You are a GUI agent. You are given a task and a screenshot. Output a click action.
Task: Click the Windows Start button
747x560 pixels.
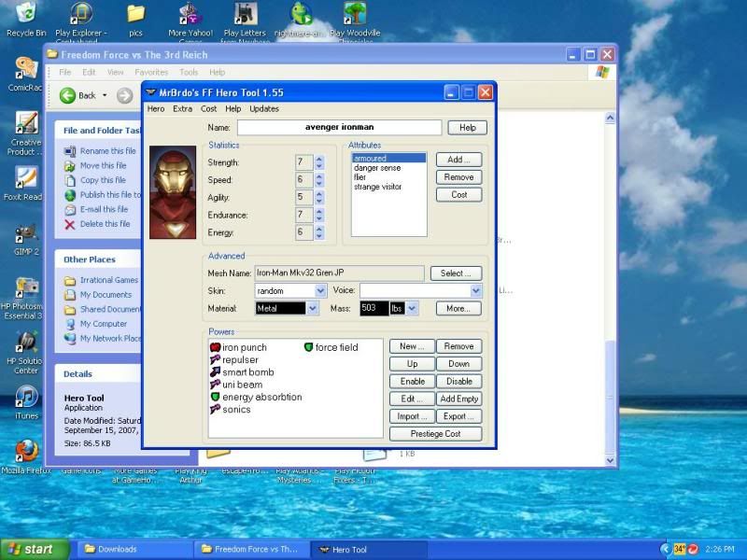point(33,549)
